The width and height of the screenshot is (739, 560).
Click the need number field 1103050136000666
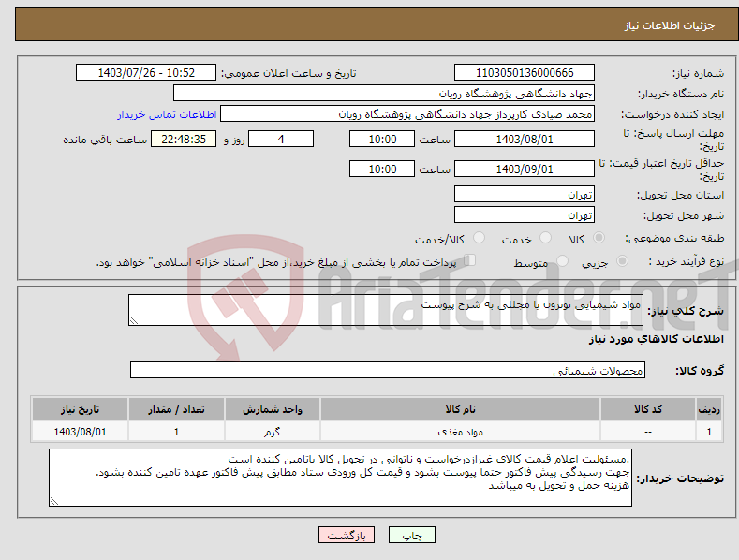coord(525,73)
